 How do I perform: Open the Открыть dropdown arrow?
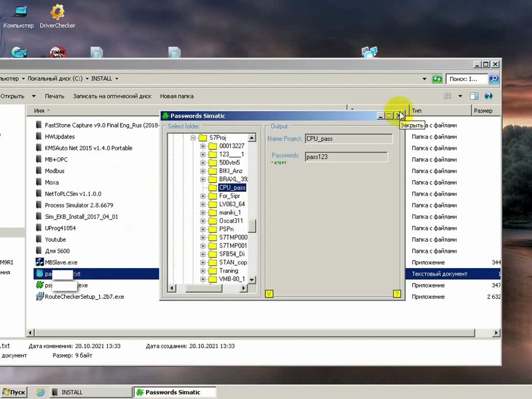click(x=34, y=96)
